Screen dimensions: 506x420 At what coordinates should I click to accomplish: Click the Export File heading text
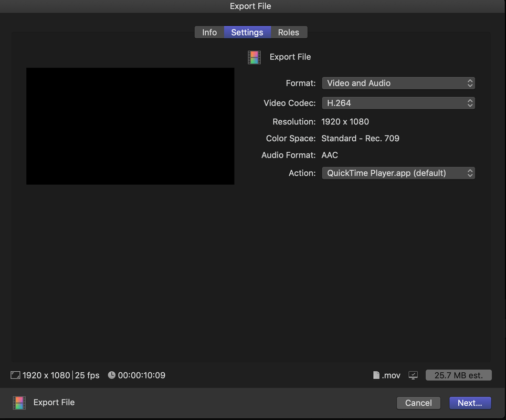(290, 57)
